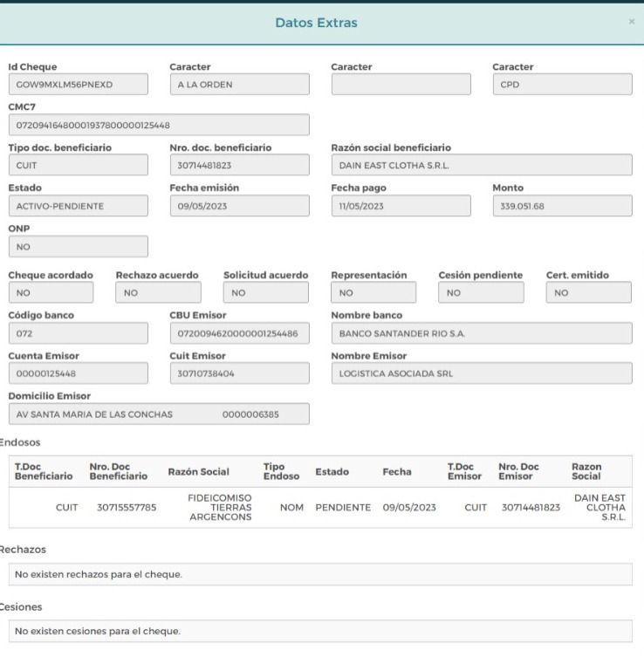Close the Datos Extras dialog

tap(632, 21)
